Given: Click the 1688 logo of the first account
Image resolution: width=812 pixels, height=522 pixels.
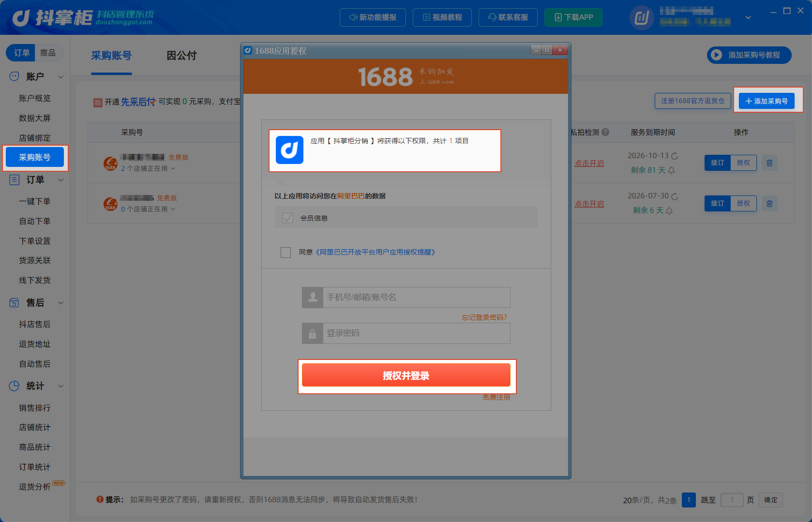Looking at the screenshot, I should click(110, 164).
